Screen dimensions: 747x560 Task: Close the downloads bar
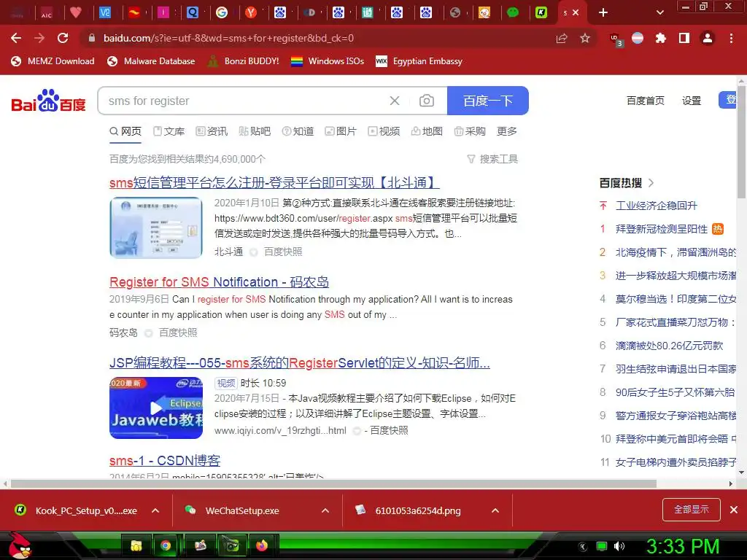tap(734, 510)
